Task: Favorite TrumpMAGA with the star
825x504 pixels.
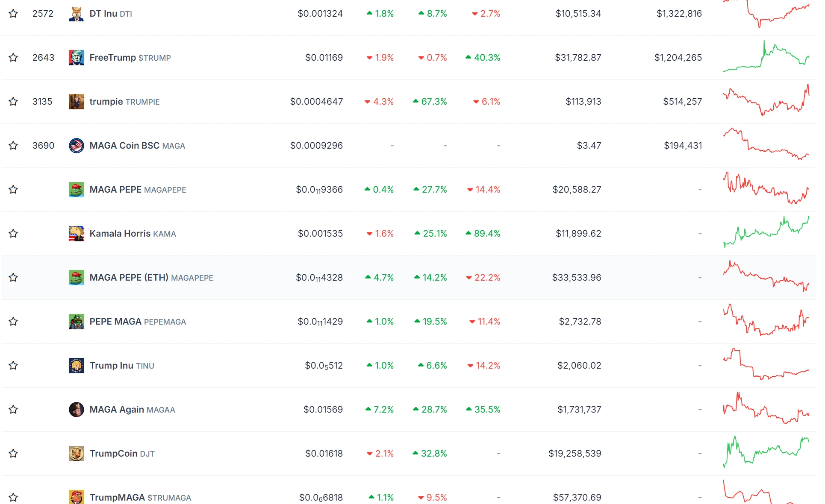Action: point(13,498)
